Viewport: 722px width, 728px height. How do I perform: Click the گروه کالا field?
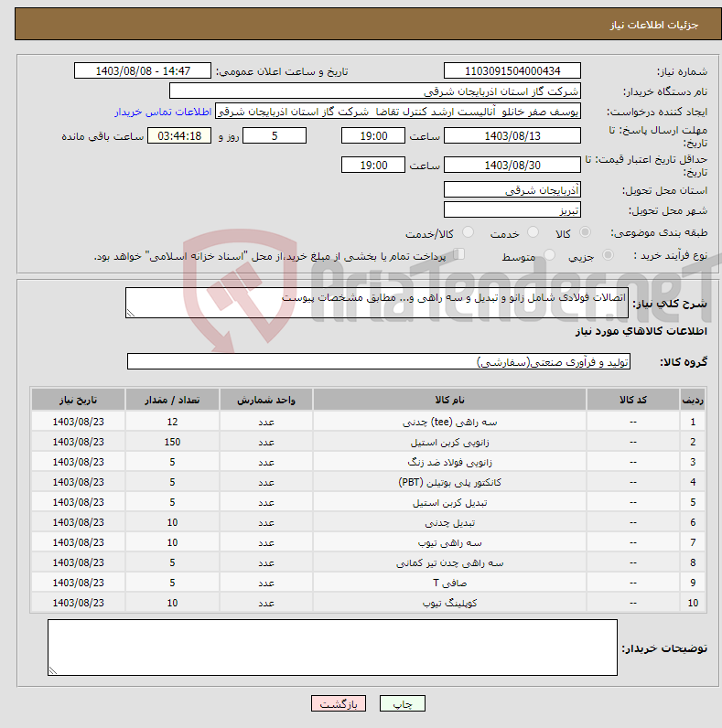point(379,361)
